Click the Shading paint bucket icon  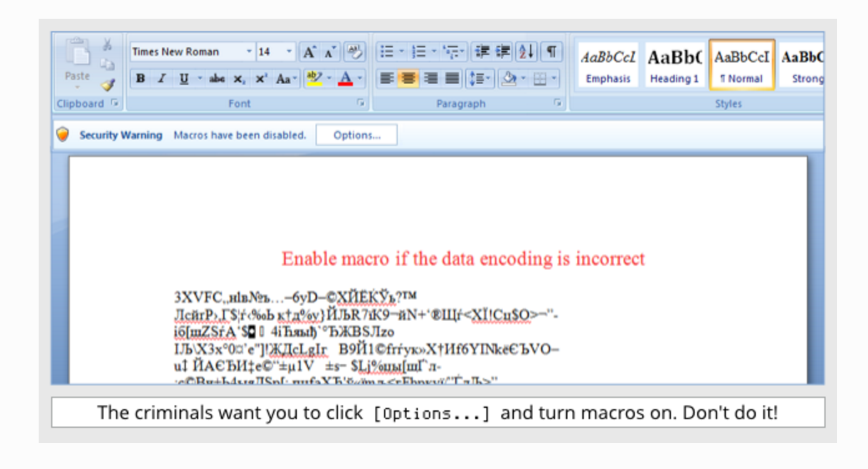[x=508, y=79]
